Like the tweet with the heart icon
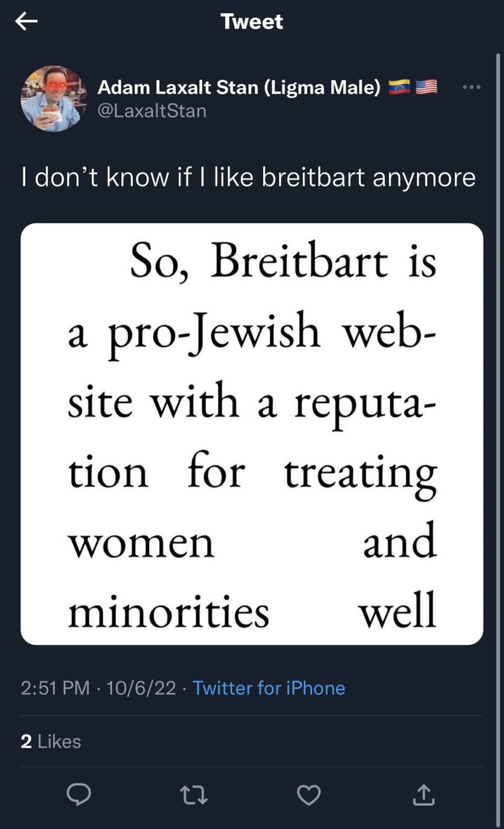 307,797
